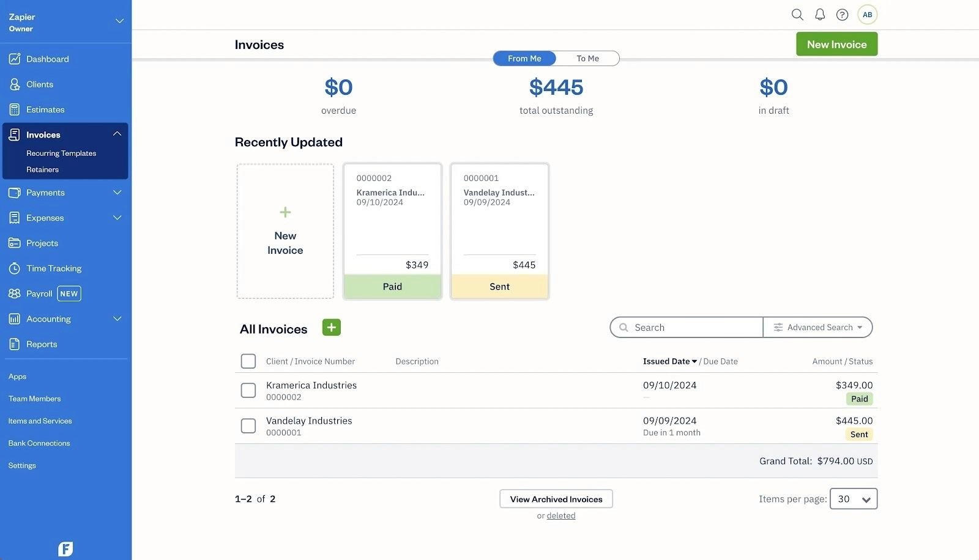The width and height of the screenshot is (979, 560).
Task: Click the notification bell icon
Action: 820,14
